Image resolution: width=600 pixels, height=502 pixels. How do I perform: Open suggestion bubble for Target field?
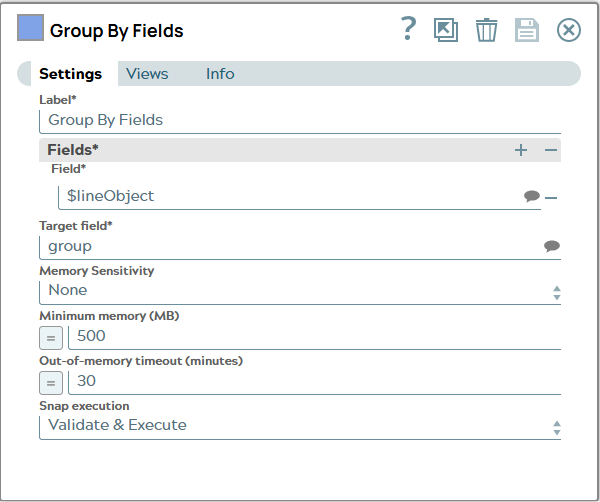pos(551,246)
